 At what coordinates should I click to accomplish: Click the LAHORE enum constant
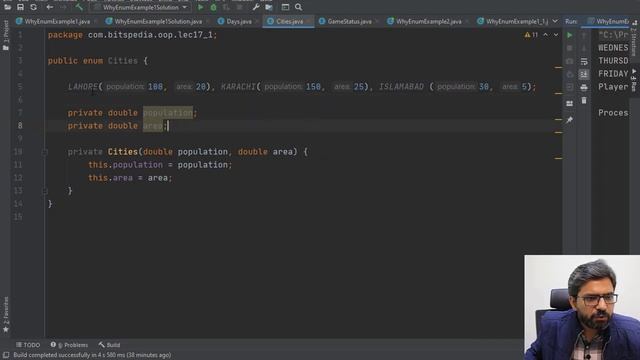[x=83, y=87]
